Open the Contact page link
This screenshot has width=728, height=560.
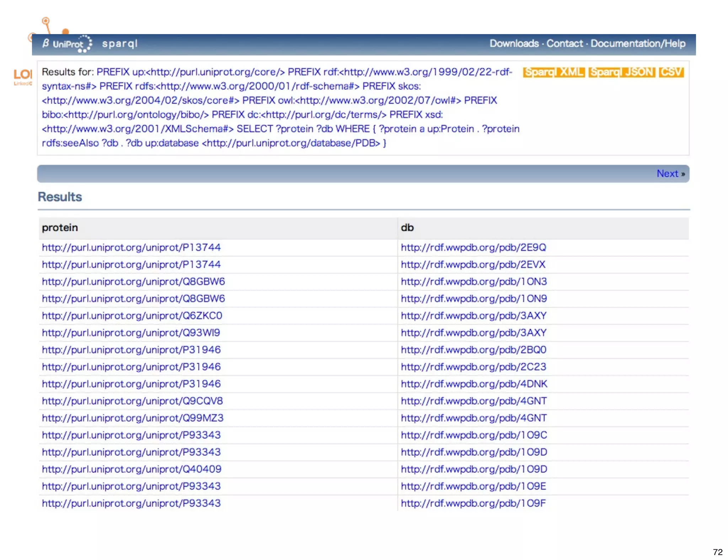tap(564, 44)
